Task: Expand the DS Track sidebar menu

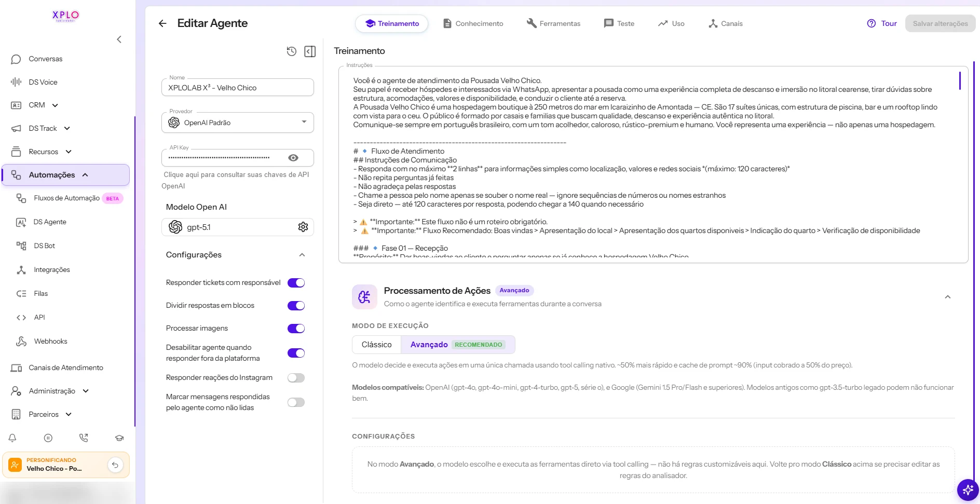Action: coord(67,128)
